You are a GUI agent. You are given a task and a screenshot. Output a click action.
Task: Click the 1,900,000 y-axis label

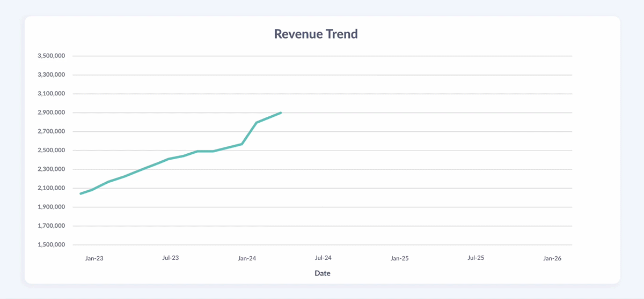(52, 207)
